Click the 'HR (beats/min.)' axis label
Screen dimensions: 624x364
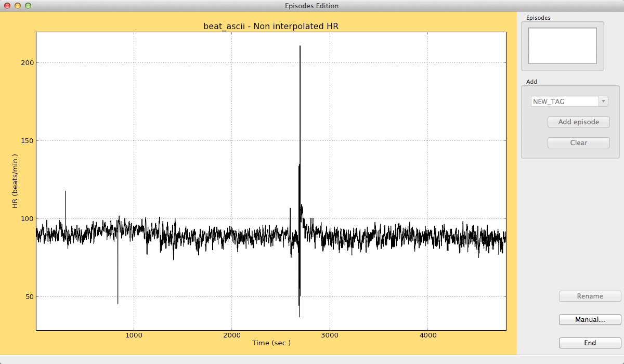click(x=15, y=181)
